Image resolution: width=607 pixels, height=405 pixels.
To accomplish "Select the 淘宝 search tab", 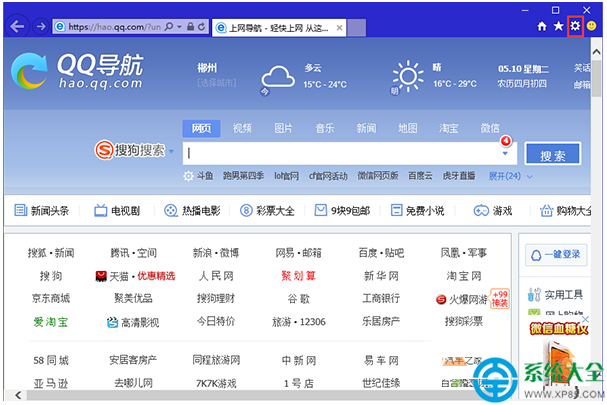I will point(449,128).
